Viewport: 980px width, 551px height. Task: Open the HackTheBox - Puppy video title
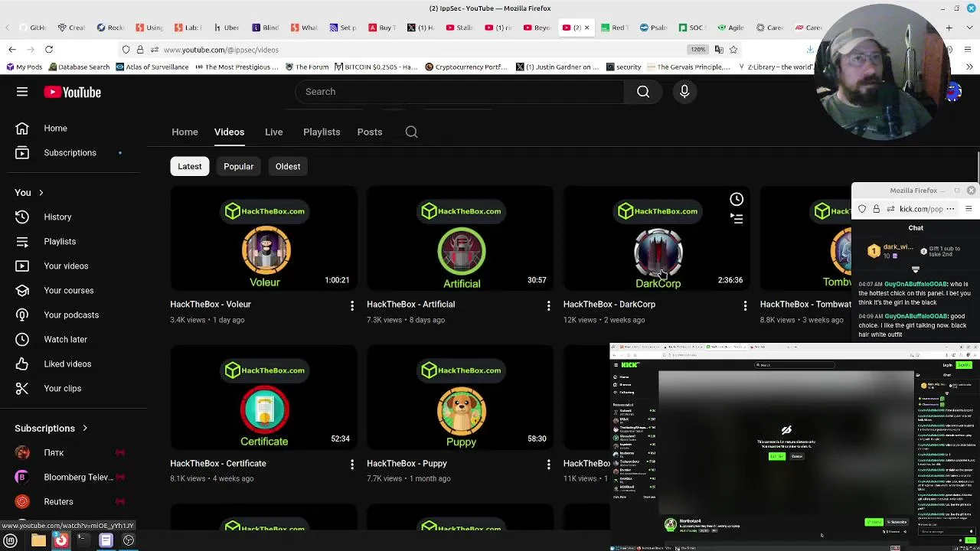point(407,464)
